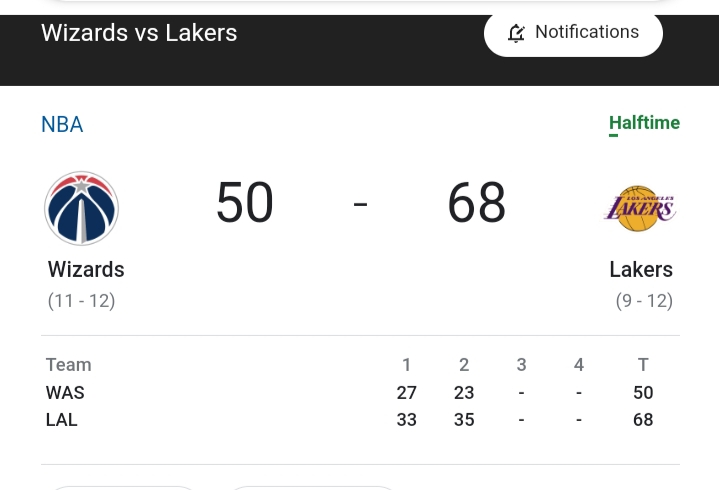Tap the Lakers score of 68
This screenshot has height=490, width=719.
pyautogui.click(x=476, y=202)
